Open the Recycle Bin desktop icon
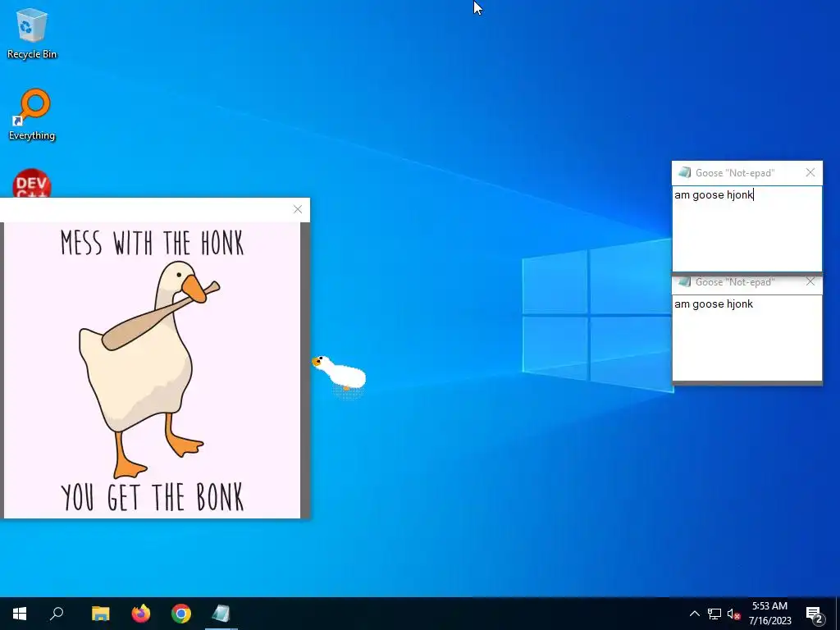 click(32, 33)
